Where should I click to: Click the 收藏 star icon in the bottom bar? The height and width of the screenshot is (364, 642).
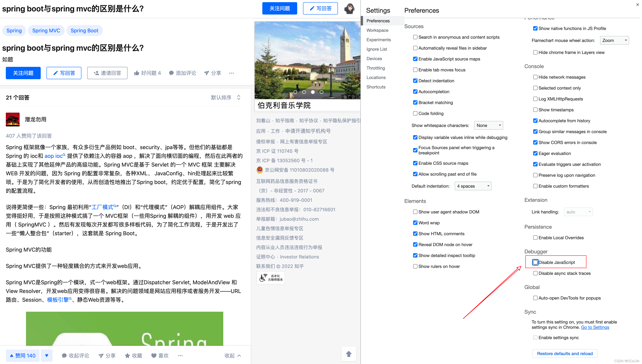point(127,355)
